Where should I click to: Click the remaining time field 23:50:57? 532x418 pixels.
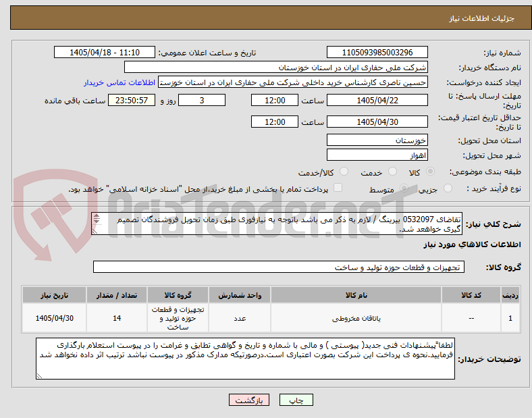132,101
